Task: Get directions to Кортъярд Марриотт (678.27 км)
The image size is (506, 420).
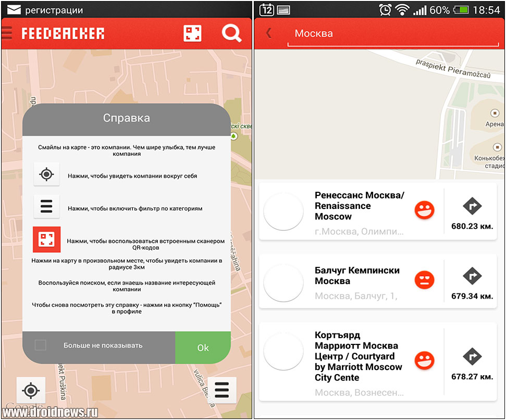Action: coord(472,356)
